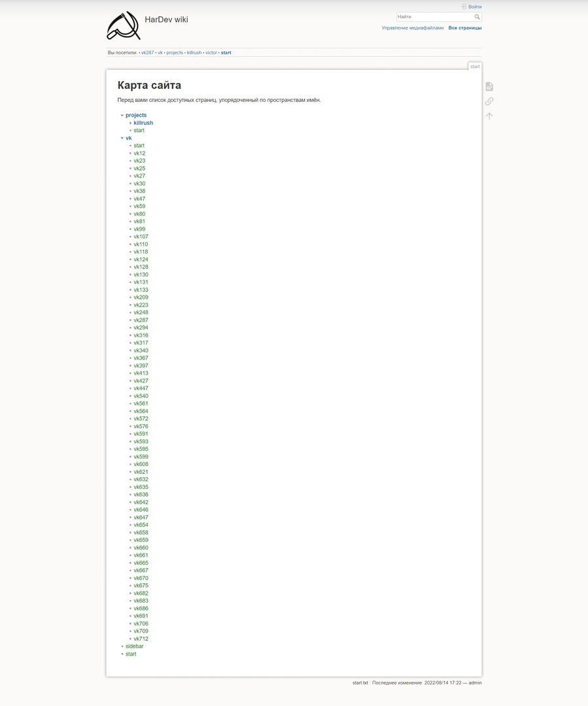Select the start page tab
Image resolution: width=588 pixels, height=706 pixels.
475,66
